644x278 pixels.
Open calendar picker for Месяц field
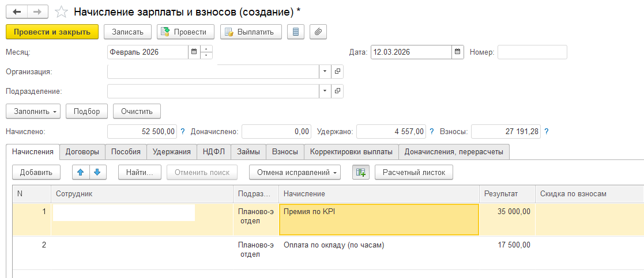click(194, 52)
